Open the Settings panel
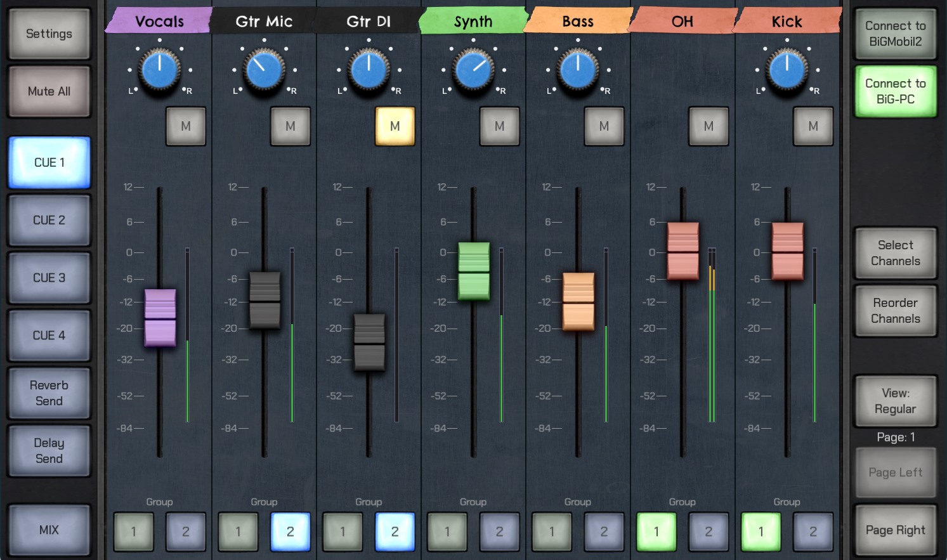 click(49, 34)
